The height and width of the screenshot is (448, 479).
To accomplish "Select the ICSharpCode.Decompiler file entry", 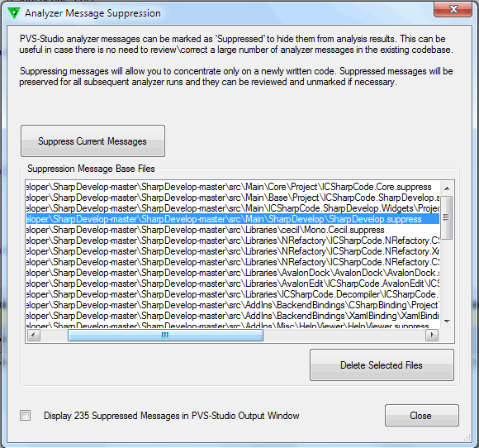I will 233,294.
